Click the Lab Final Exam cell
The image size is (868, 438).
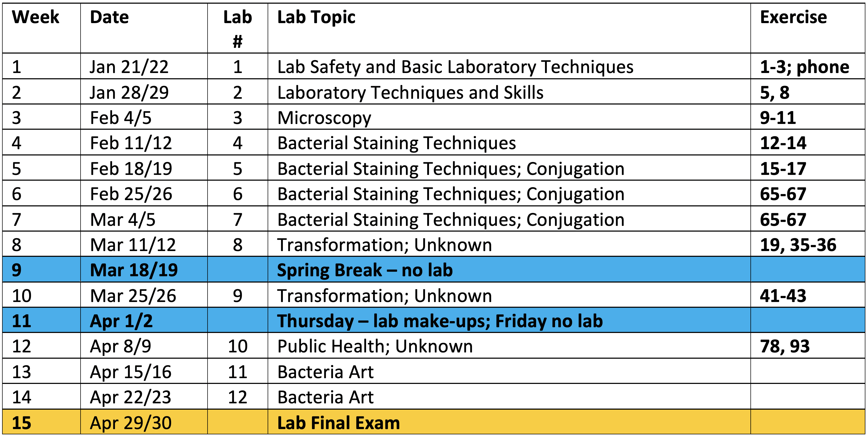509,422
